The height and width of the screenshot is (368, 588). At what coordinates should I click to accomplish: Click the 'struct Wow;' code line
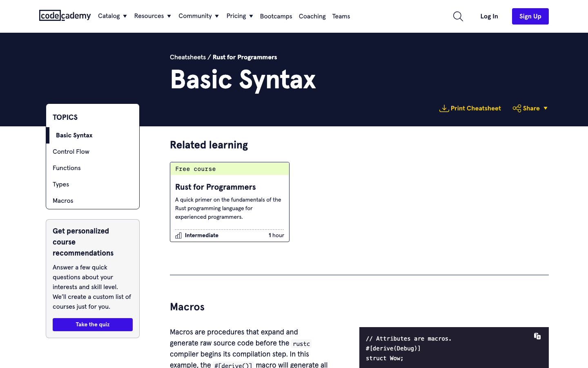point(385,358)
